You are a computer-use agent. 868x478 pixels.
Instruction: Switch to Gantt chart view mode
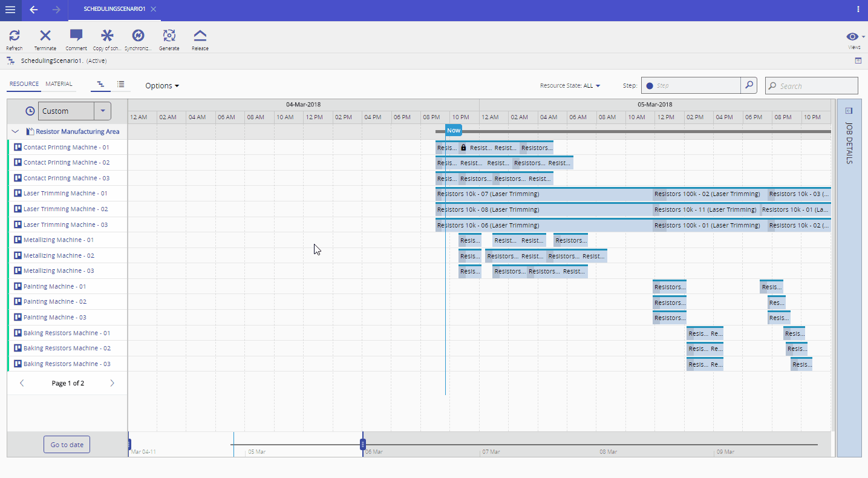[x=100, y=85]
